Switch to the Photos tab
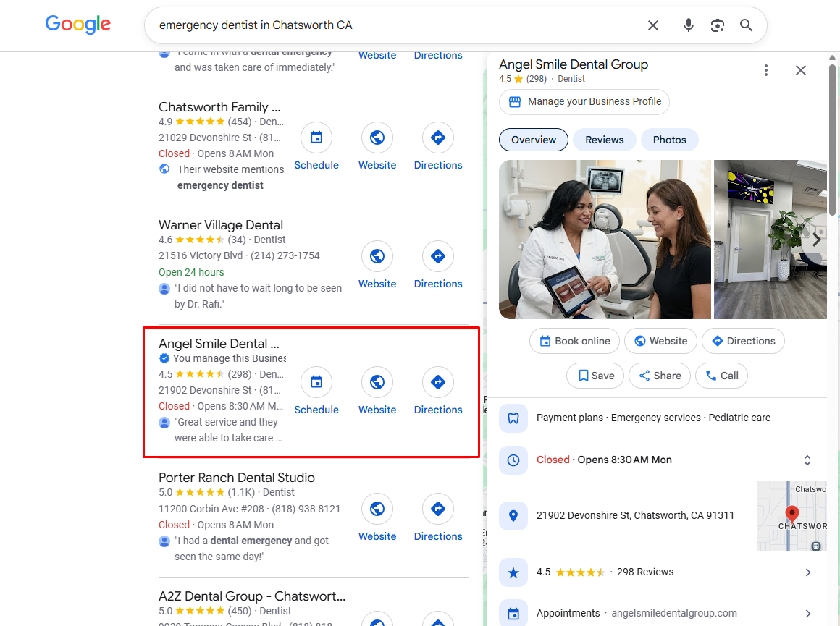The image size is (840, 626). click(669, 140)
